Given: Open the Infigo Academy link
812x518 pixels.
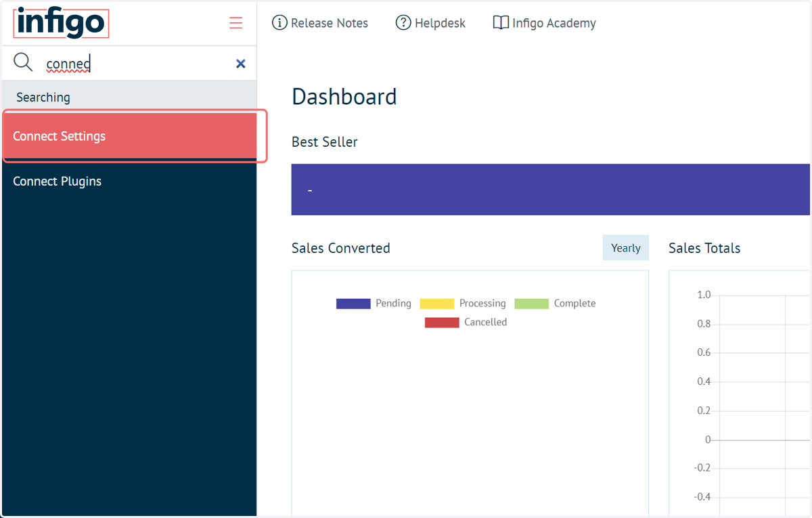Looking at the screenshot, I should pyautogui.click(x=545, y=23).
